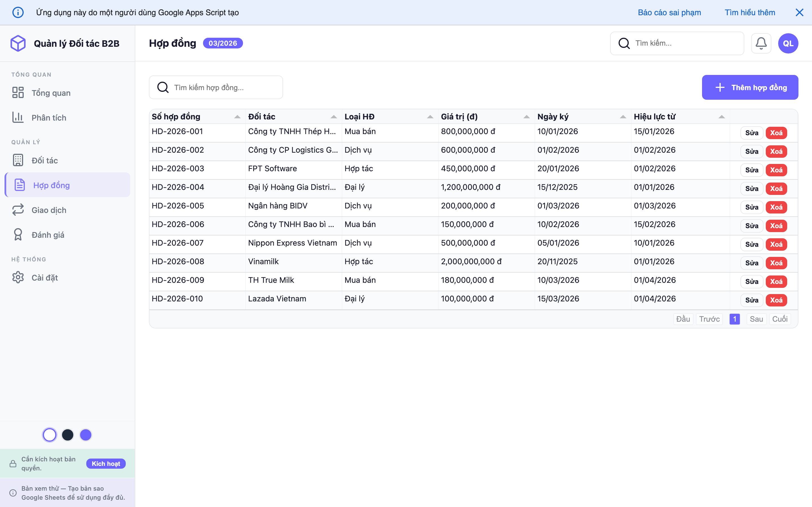Enable the dark theme circle
812x507 pixels.
coord(68,435)
